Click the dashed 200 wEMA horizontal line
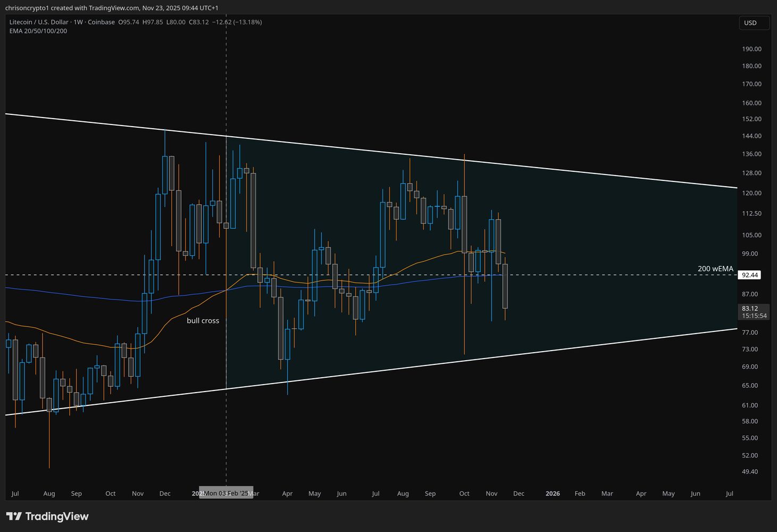This screenshot has height=532, width=777. click(x=612, y=275)
